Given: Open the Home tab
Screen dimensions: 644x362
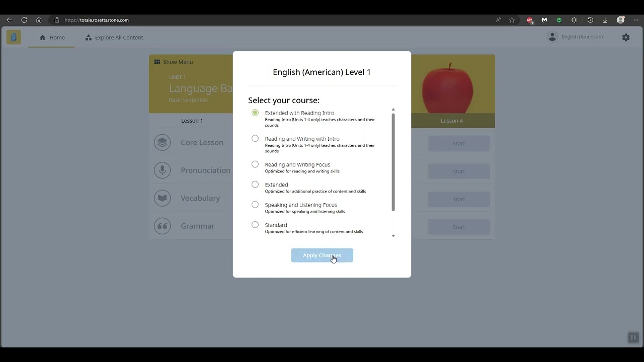Looking at the screenshot, I should coord(52,37).
